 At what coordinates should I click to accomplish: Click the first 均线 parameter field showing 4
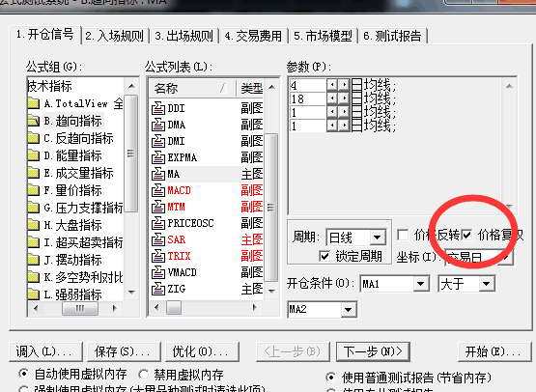click(x=308, y=85)
